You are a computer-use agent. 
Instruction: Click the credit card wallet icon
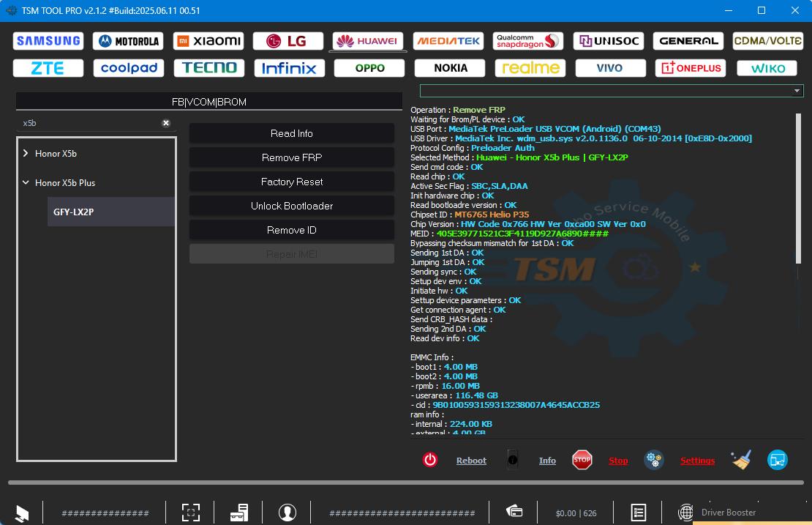point(514,512)
